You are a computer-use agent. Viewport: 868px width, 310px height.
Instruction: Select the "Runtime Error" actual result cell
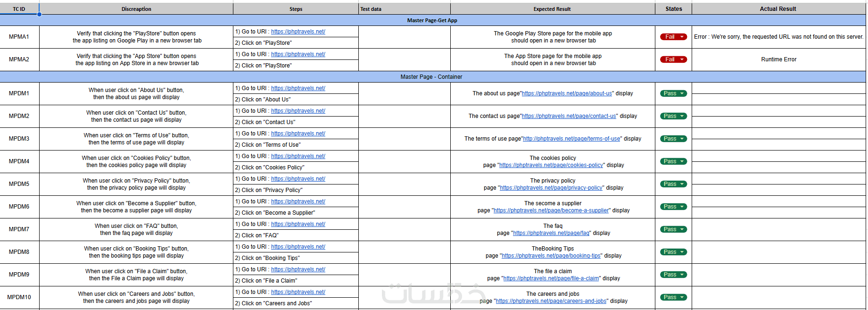pos(778,59)
